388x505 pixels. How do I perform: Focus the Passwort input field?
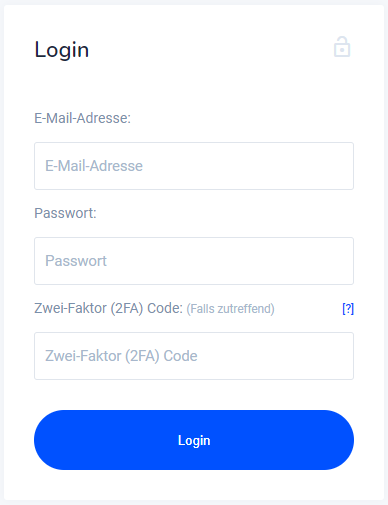(x=194, y=261)
